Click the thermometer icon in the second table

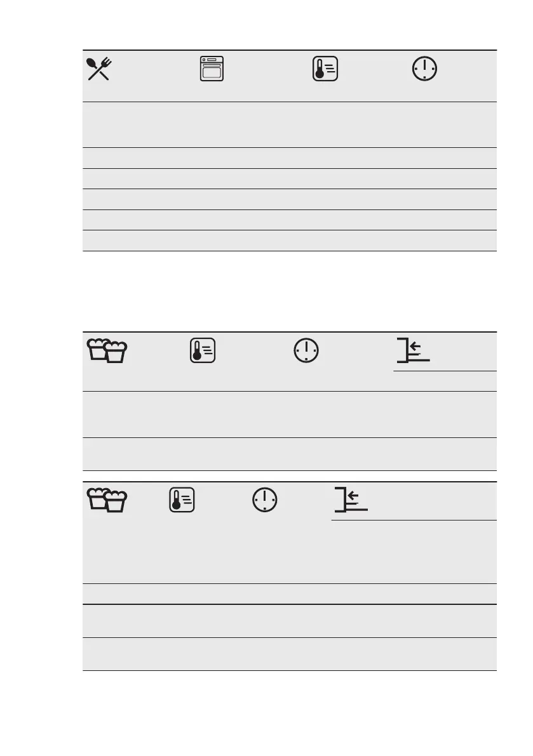(x=203, y=350)
